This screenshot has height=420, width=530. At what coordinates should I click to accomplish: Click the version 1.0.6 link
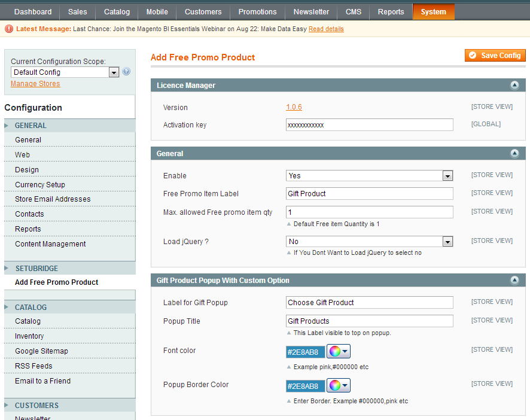tap(294, 107)
